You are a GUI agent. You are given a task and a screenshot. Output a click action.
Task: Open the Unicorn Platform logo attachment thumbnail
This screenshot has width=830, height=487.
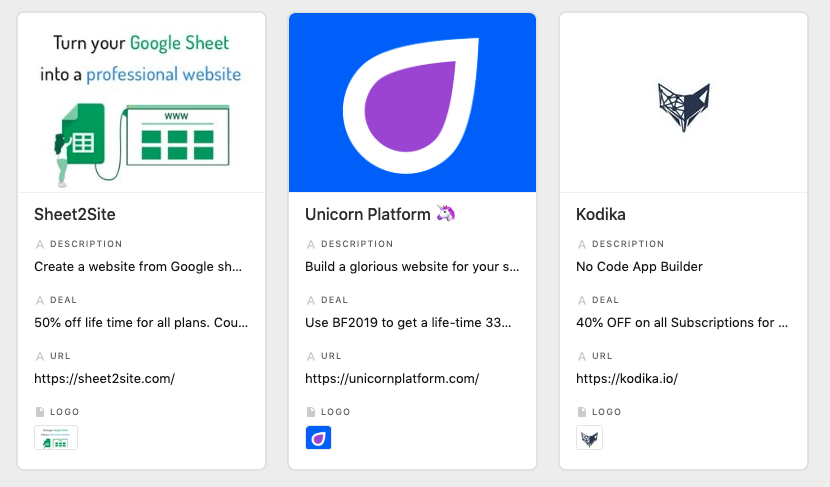coord(318,438)
